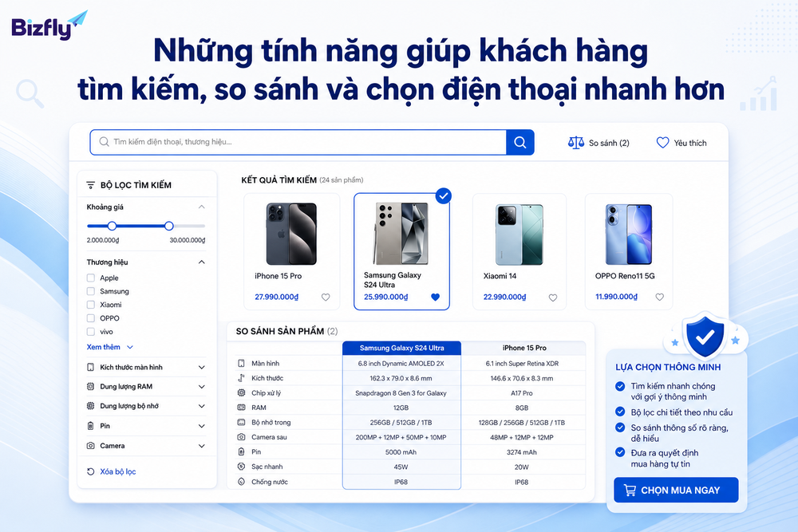798x532 pixels.
Task: Favorite the iPhone 15 Pro heart icon
Action: pyautogui.click(x=326, y=298)
